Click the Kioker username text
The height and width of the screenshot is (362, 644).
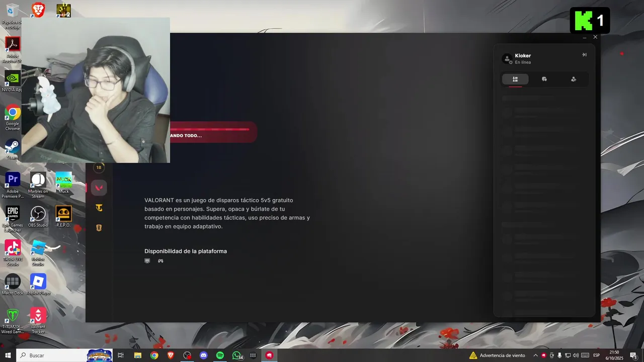point(523,56)
